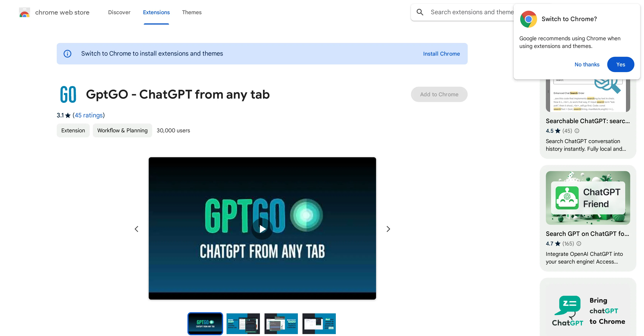Click the Chrome logo in the popup dialog
The width and height of the screenshot is (644, 336).
point(528,19)
